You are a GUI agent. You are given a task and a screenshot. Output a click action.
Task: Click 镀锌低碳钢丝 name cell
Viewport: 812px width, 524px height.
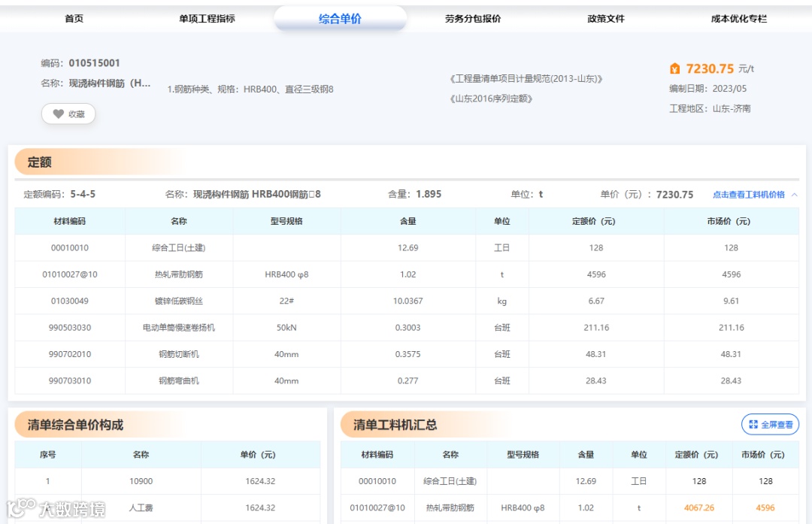(179, 301)
